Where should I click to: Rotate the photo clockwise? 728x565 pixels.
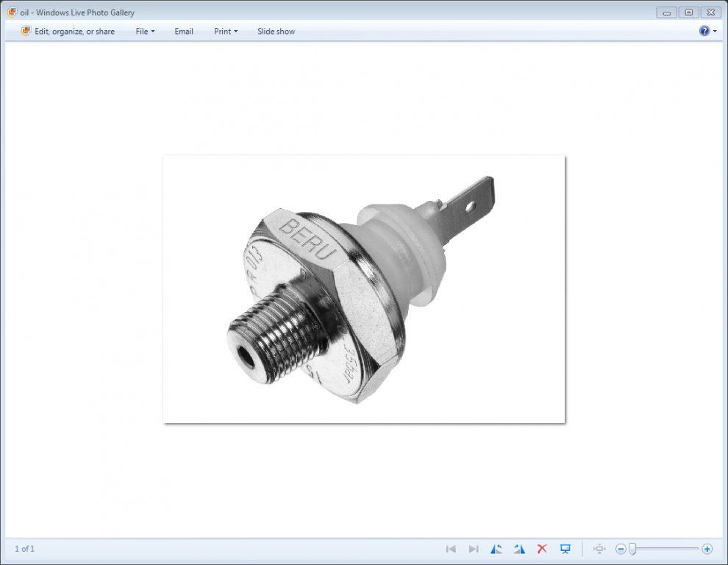(x=519, y=549)
